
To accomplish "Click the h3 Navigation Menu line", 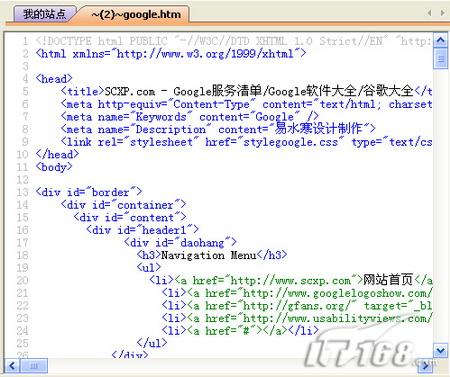I will (212, 255).
